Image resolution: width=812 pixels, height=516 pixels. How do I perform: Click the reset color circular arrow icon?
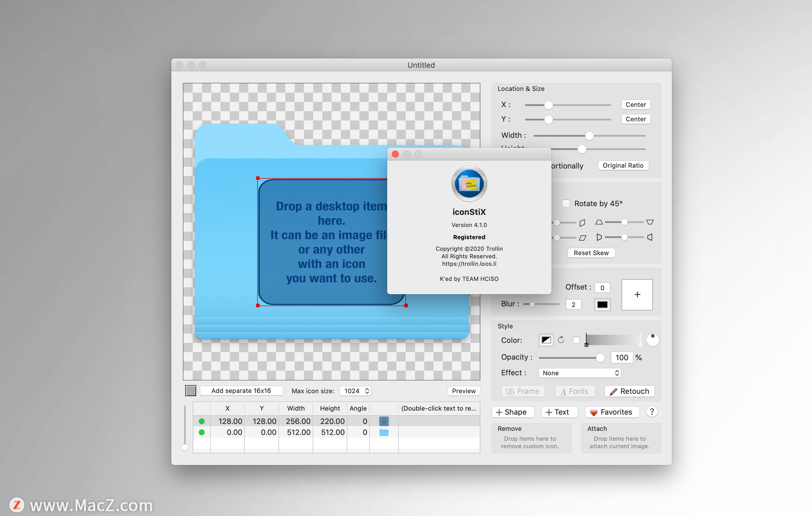coord(561,340)
